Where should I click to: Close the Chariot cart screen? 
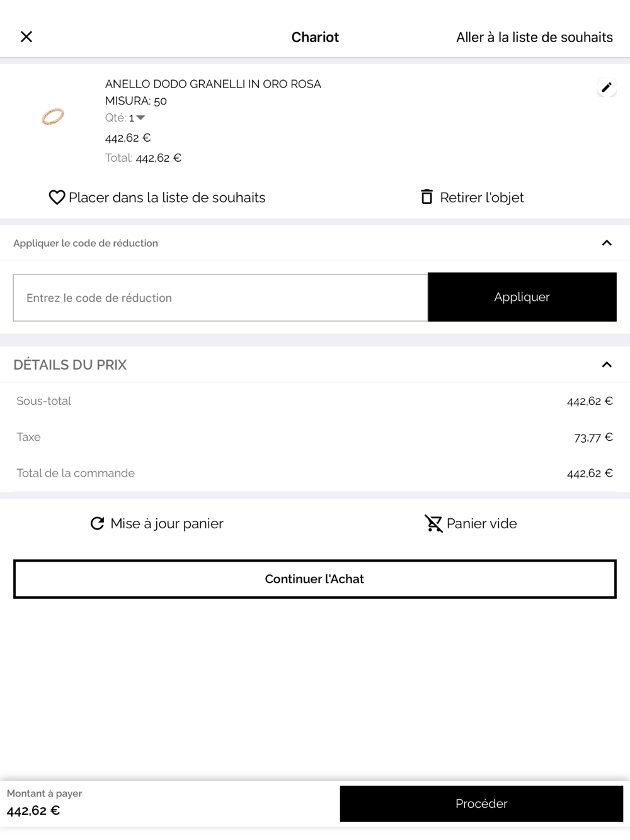(26, 37)
